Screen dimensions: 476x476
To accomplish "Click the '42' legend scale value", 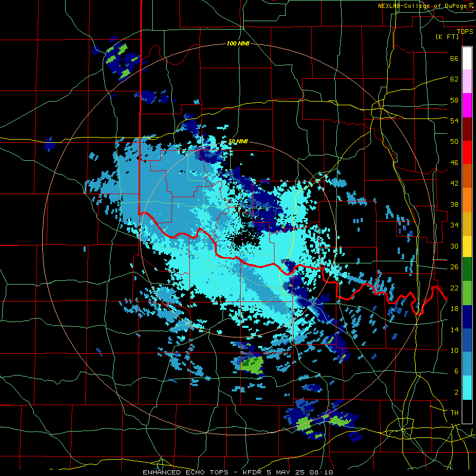I will (454, 183).
